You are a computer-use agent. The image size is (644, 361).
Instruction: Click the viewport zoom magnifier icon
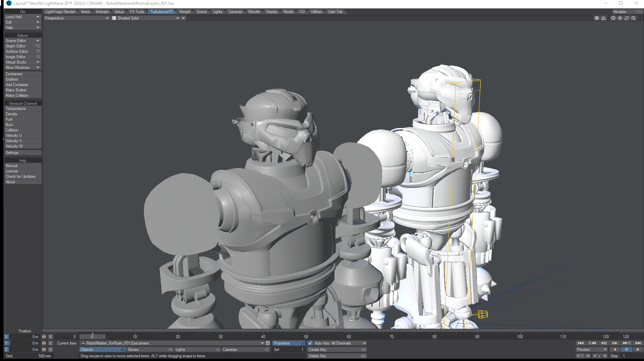coord(633,18)
